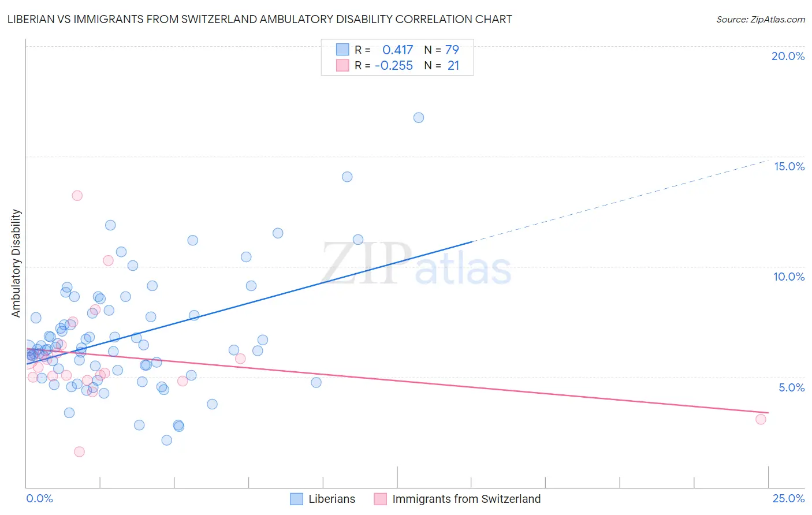Select the Liberians legend label
This screenshot has width=812, height=515.
332,499
